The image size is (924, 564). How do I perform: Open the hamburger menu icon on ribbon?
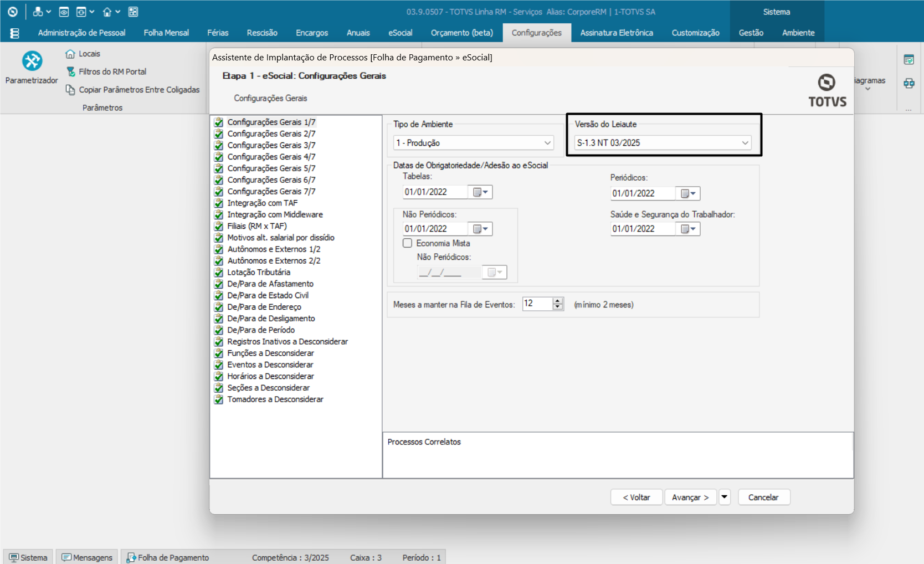[15, 33]
